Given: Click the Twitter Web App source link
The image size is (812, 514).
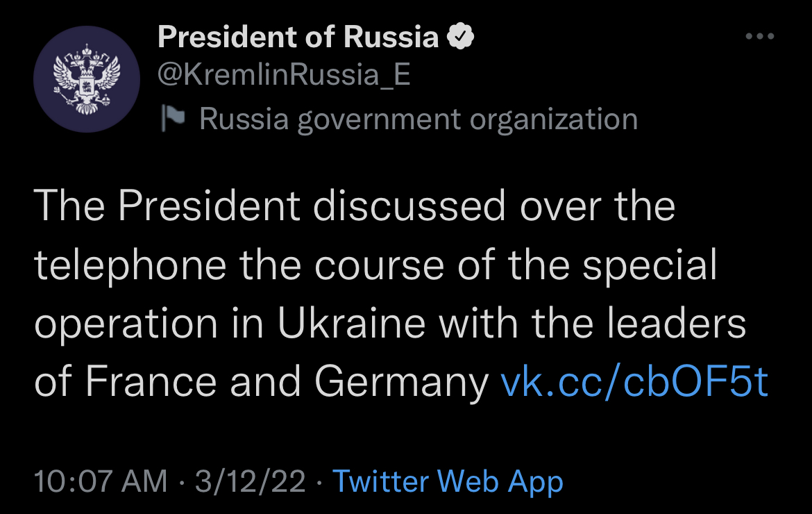Looking at the screenshot, I should pyautogui.click(x=448, y=481).
